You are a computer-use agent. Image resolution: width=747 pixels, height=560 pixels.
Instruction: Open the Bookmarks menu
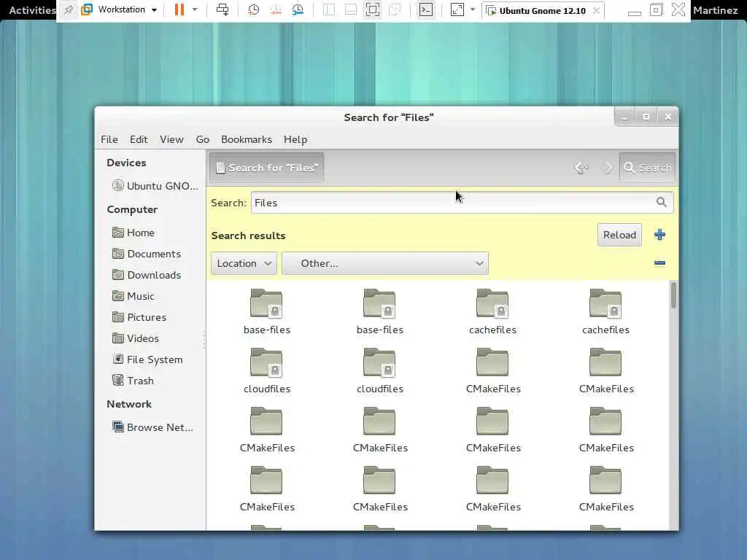247,139
